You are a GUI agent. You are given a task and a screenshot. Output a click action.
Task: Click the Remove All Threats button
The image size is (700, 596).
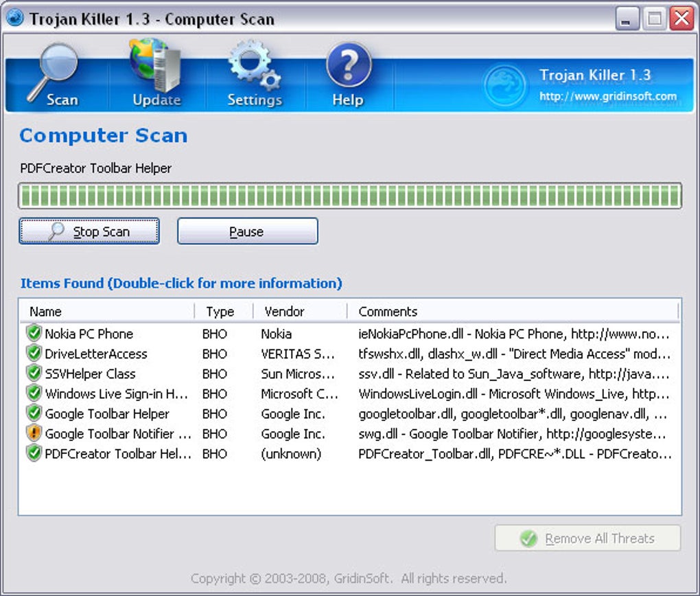(587, 538)
